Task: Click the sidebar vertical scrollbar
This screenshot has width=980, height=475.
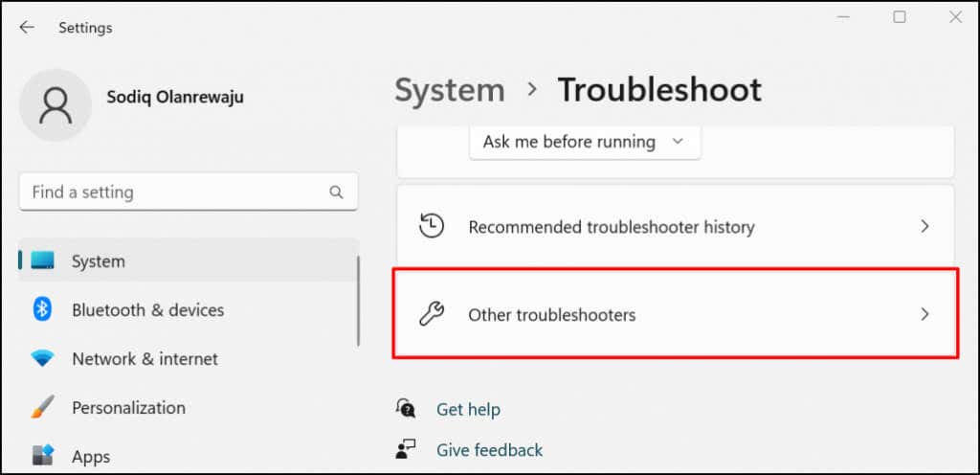Action: (358, 301)
